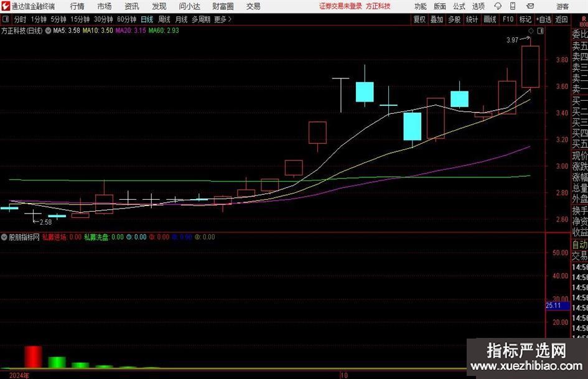Click the 方正科技 stock name in title bar
588x379 pixels.
(378, 6)
